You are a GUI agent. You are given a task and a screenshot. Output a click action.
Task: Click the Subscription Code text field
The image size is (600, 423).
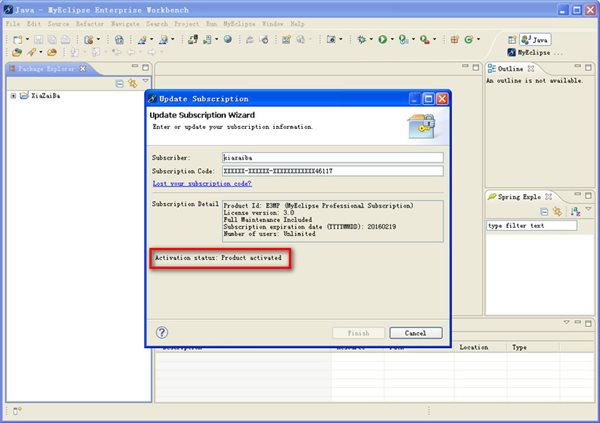pyautogui.click(x=333, y=171)
